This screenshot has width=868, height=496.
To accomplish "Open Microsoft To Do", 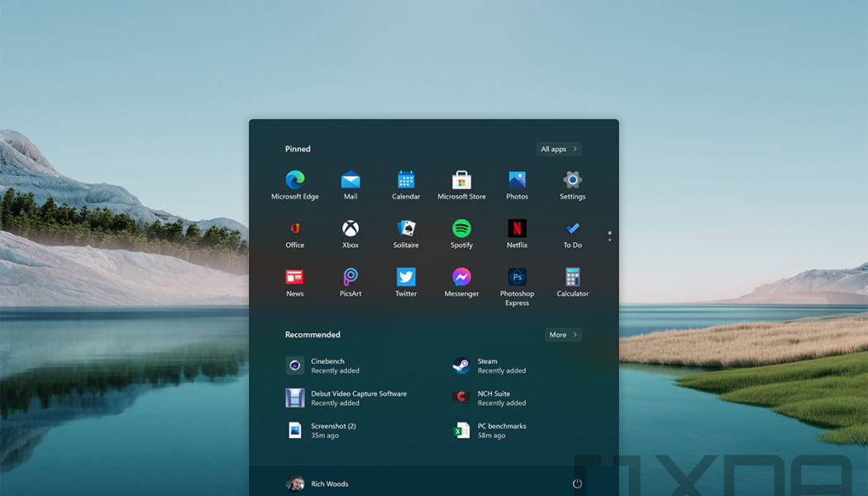I will (x=571, y=232).
